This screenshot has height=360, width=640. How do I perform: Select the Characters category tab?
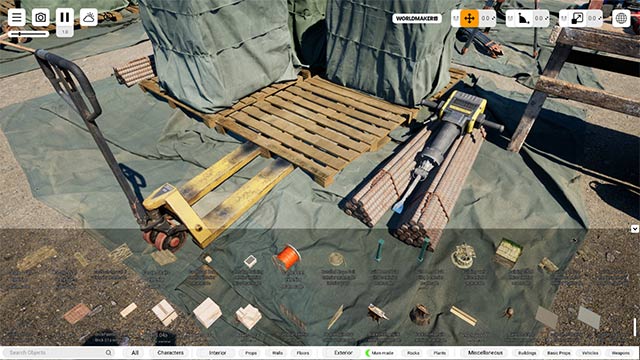171,353
